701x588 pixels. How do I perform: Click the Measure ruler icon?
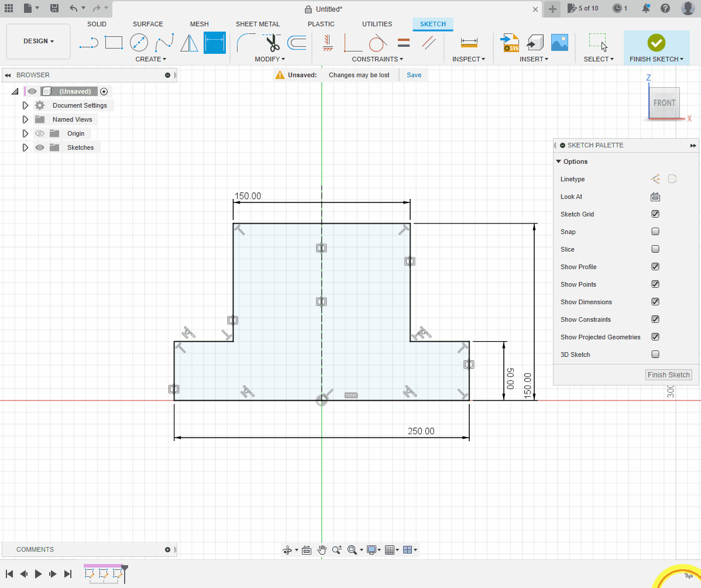[x=469, y=43]
